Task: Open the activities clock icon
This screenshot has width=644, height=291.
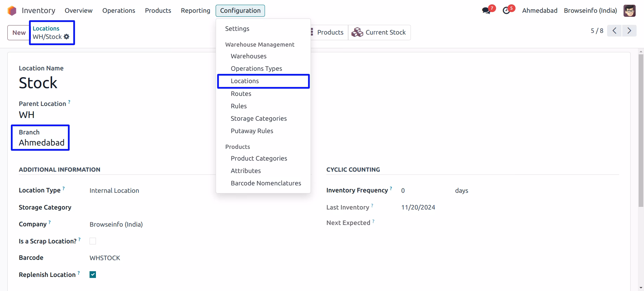Action: [x=506, y=11]
